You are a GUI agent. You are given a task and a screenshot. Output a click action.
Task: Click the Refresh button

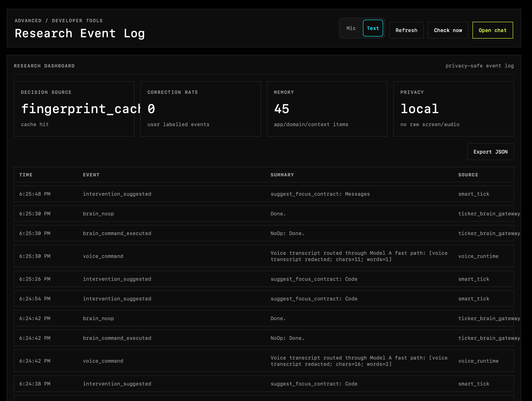click(x=406, y=30)
